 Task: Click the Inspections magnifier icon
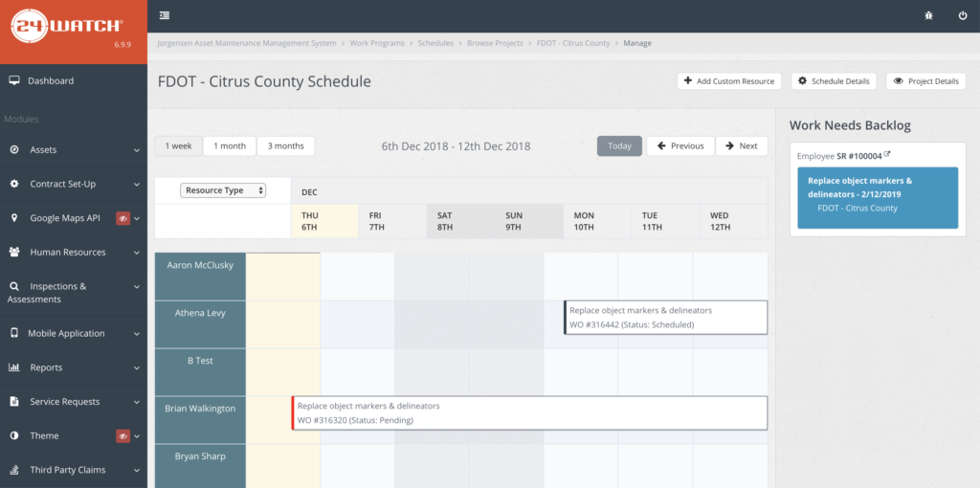(14, 286)
